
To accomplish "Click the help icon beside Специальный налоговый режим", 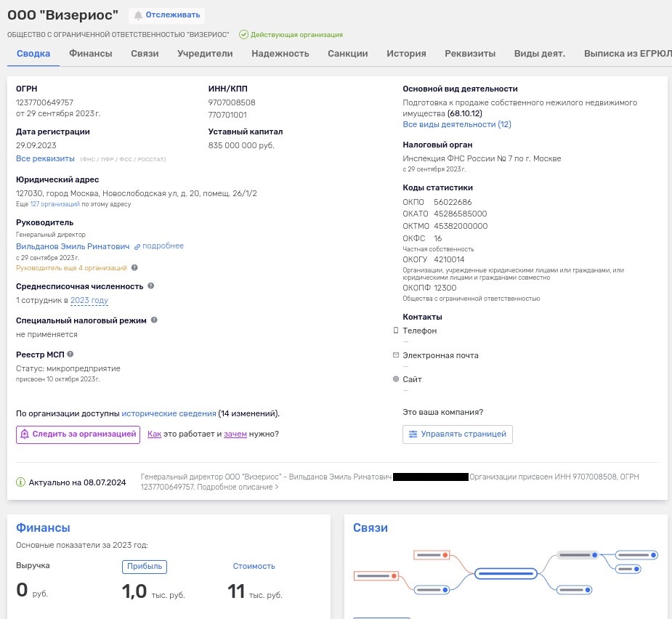I will click(x=154, y=320).
